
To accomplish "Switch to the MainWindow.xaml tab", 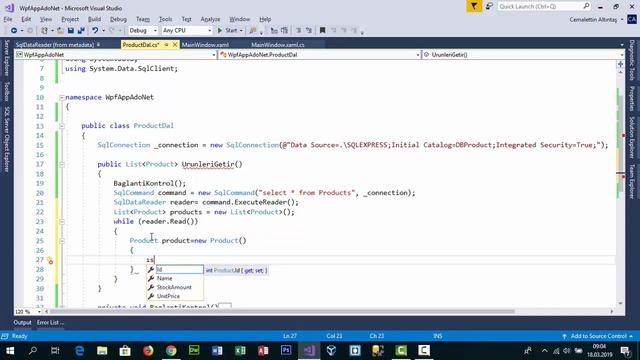I will [205, 45].
